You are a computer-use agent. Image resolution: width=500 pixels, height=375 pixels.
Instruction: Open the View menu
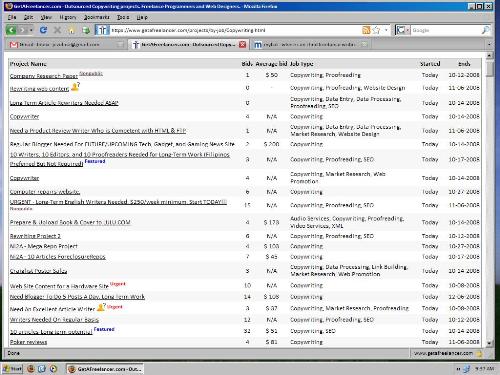46,17
